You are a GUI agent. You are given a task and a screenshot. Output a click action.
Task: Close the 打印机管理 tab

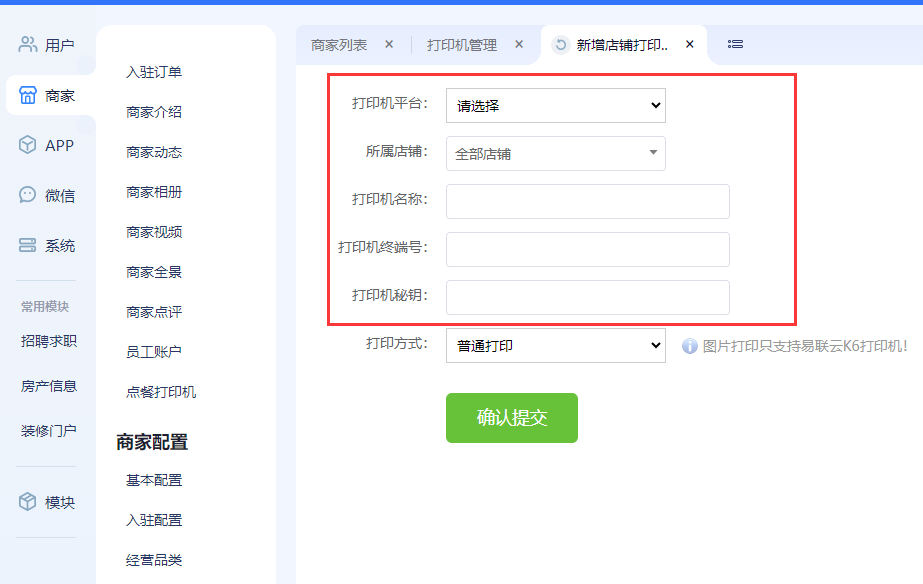(519, 44)
